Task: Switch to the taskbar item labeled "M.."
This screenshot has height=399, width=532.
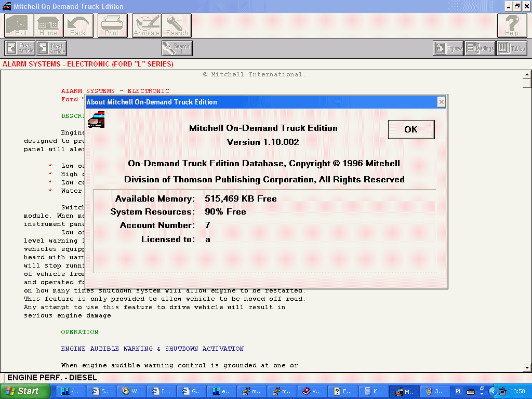Action: coord(404,391)
